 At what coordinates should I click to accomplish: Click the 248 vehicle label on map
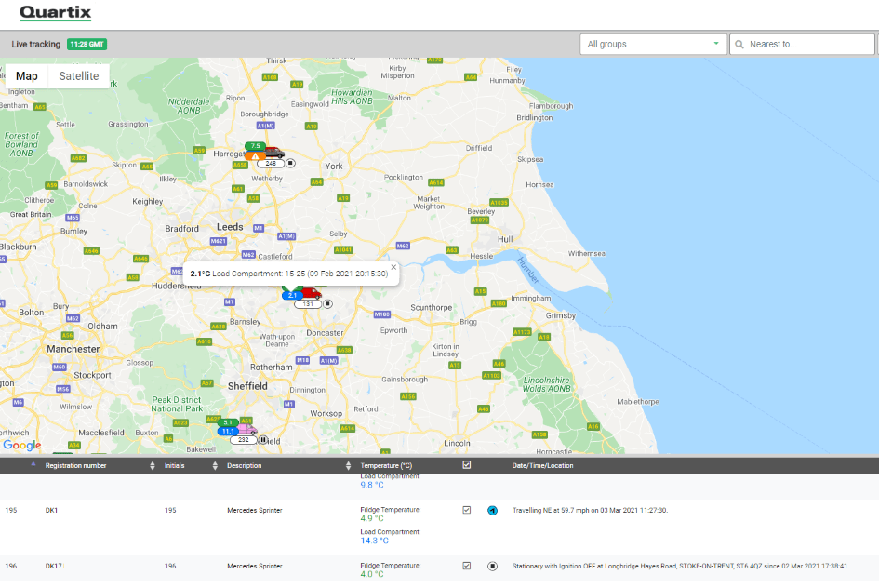coord(271,163)
